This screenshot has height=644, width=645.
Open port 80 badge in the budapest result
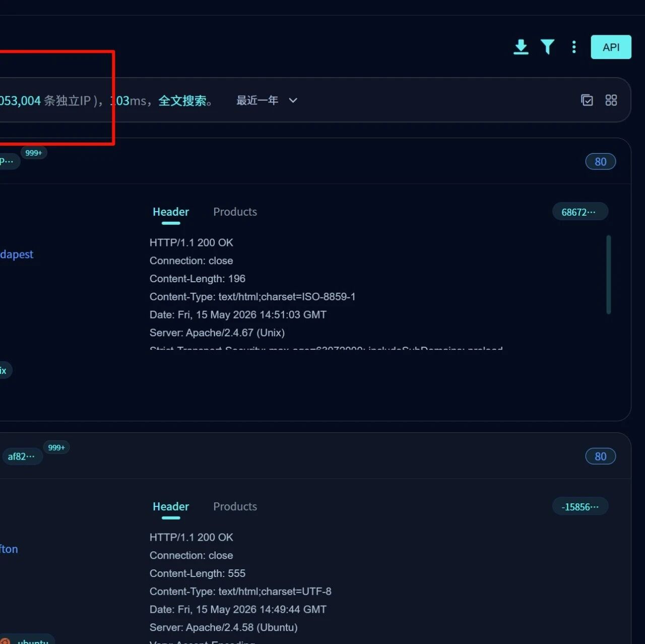point(600,162)
